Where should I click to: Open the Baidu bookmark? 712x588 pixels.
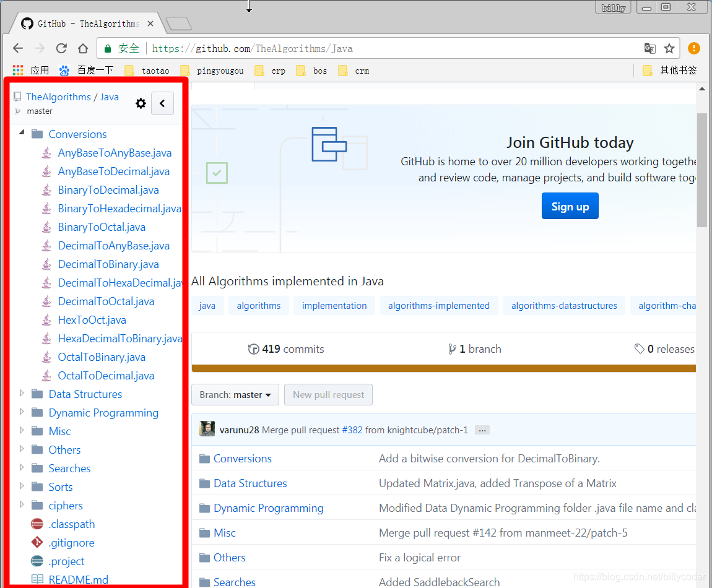pos(86,70)
